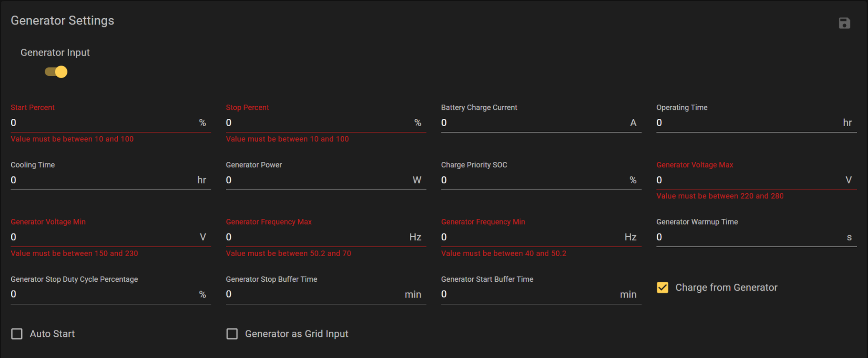The image size is (868, 358).
Task: Click the save icon for Generator Settings
Action: point(844,23)
